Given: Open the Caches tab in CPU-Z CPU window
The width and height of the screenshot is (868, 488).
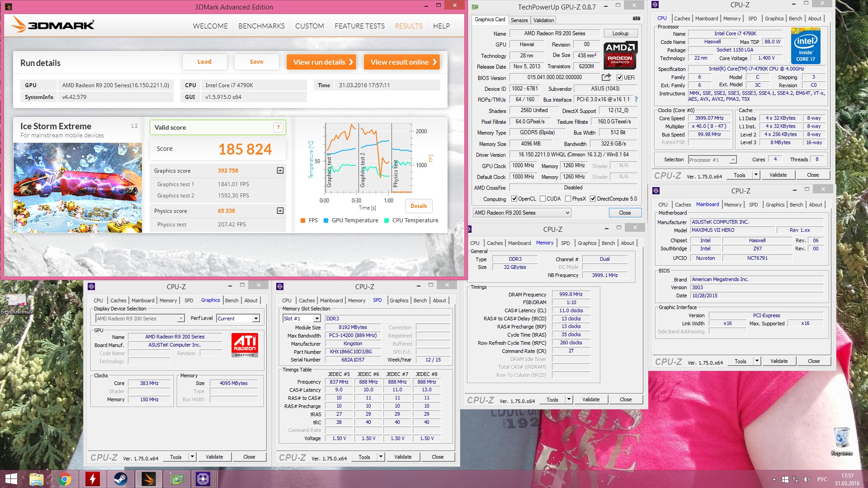Looking at the screenshot, I should click(682, 19).
